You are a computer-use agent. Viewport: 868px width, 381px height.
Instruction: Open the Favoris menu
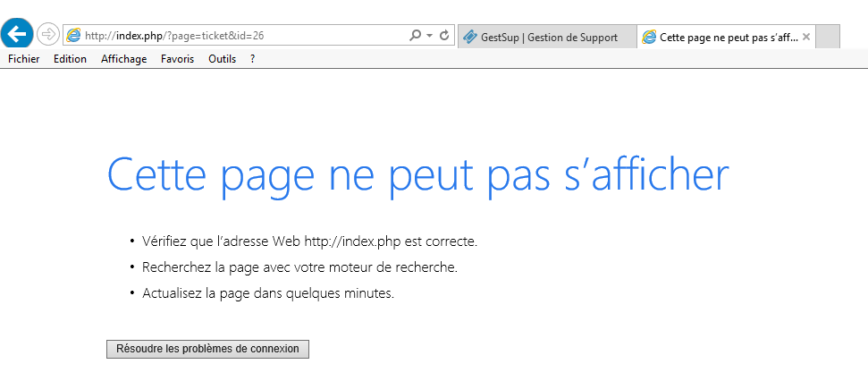[177, 59]
